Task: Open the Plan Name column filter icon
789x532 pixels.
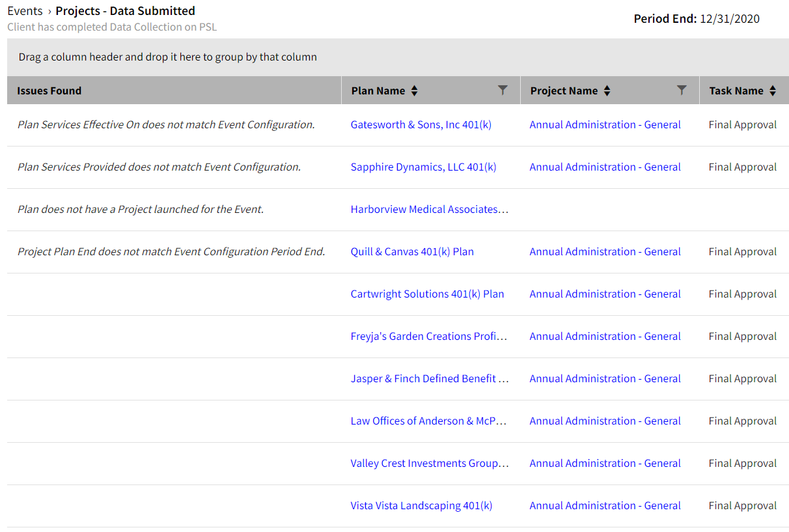Action: (x=503, y=91)
